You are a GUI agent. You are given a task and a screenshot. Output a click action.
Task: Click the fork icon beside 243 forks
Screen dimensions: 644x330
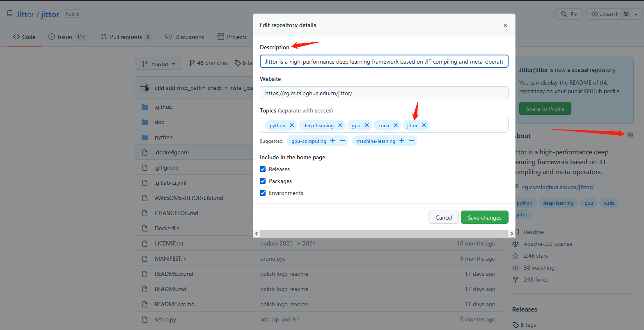tap(516, 280)
